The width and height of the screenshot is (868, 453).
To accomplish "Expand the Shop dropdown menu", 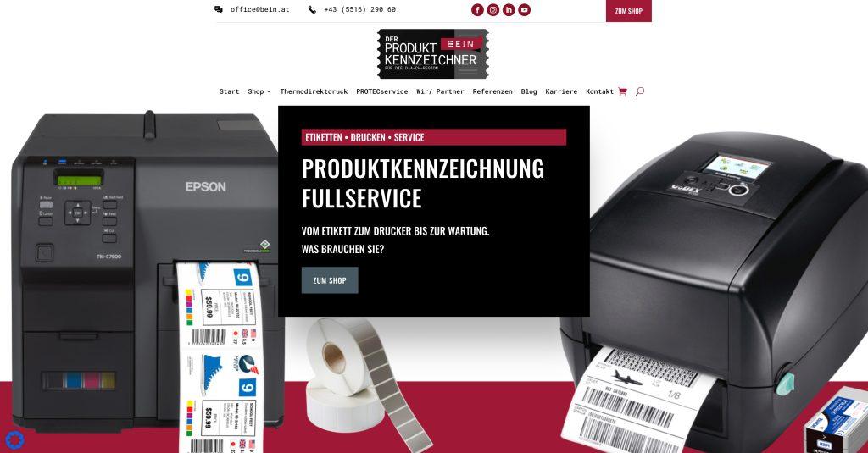I will click(259, 91).
